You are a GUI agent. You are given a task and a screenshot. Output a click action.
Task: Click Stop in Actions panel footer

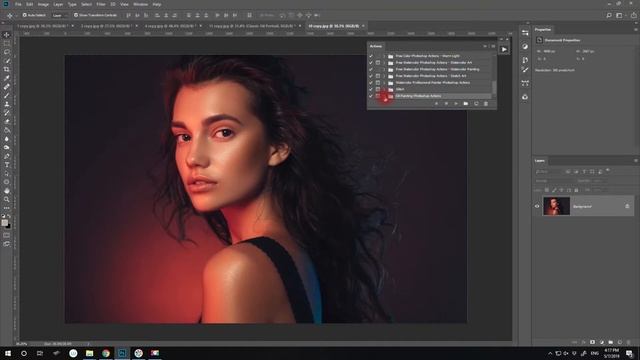[436, 104]
